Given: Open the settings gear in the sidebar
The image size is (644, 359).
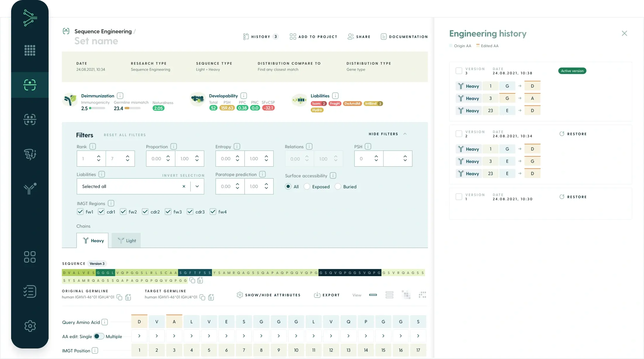Looking at the screenshot, I should (x=30, y=326).
